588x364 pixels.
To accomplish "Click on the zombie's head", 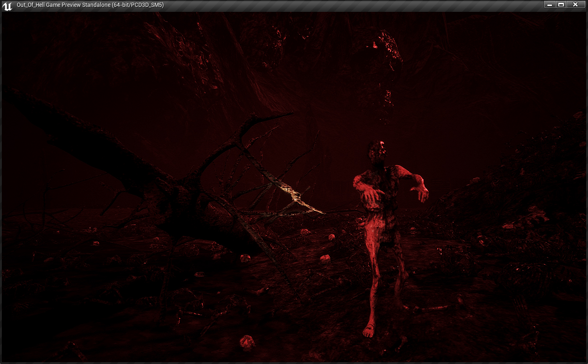I will [x=378, y=150].
